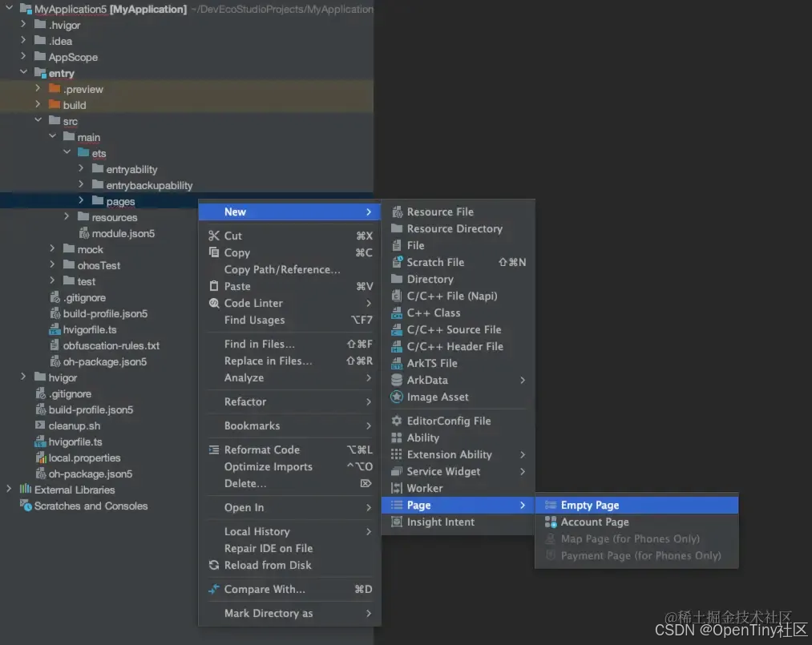Choose Account Page option

(x=636, y=522)
